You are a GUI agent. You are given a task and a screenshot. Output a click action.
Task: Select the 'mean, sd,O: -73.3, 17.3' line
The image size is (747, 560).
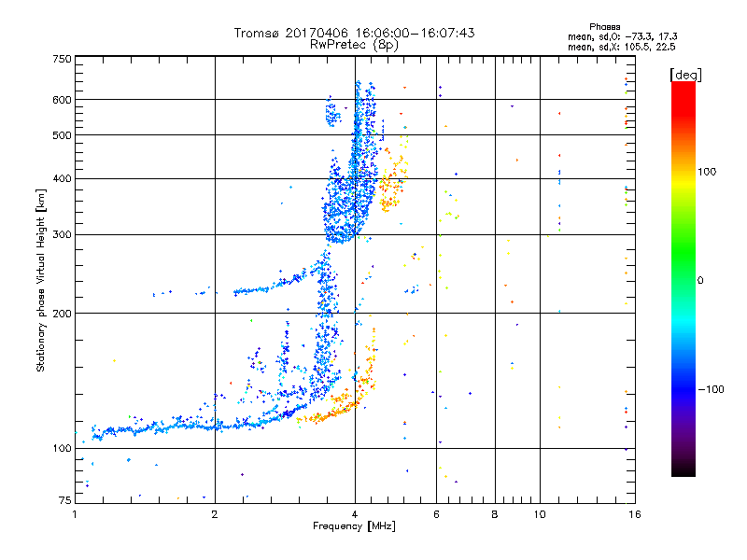(623, 36)
